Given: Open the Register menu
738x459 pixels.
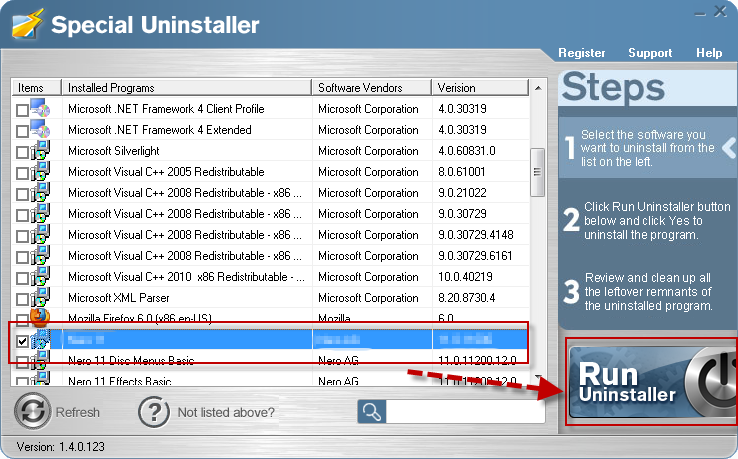Looking at the screenshot, I should [582, 53].
